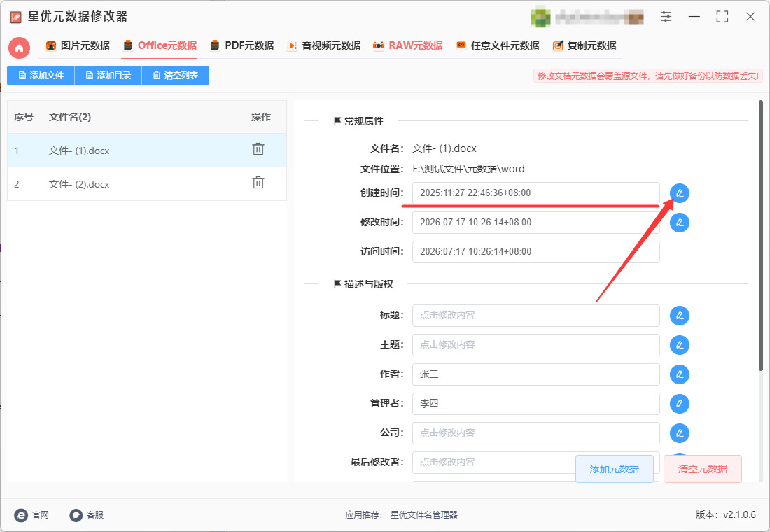The height and width of the screenshot is (532, 770).
Task: Click the file path E:\测试文件\元数据\word
Action: (x=468, y=169)
